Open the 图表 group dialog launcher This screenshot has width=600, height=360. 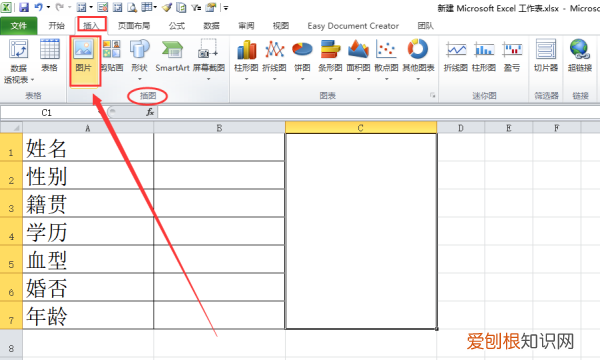pyautogui.click(x=432, y=95)
